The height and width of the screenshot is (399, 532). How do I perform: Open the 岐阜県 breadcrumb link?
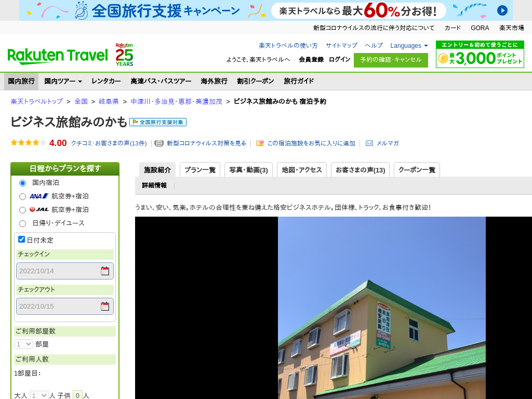pos(109,101)
